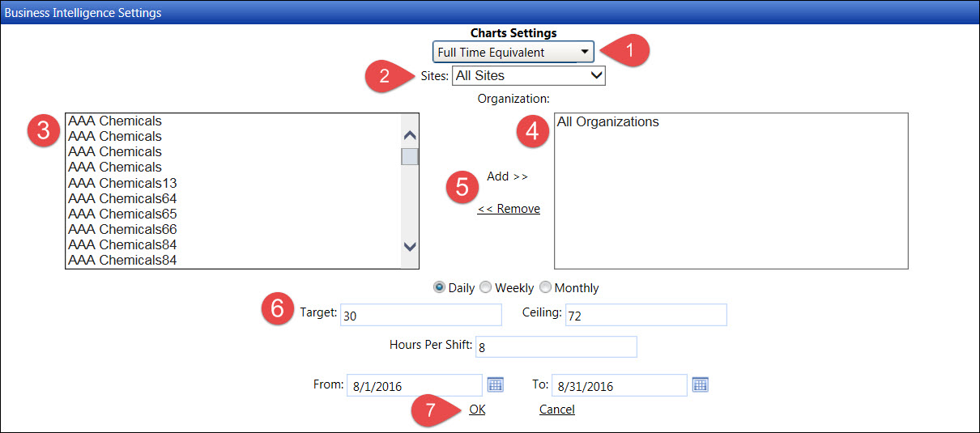This screenshot has height=433, width=980.
Task: Expand the Sites All Sites dropdown
Action: coord(529,75)
